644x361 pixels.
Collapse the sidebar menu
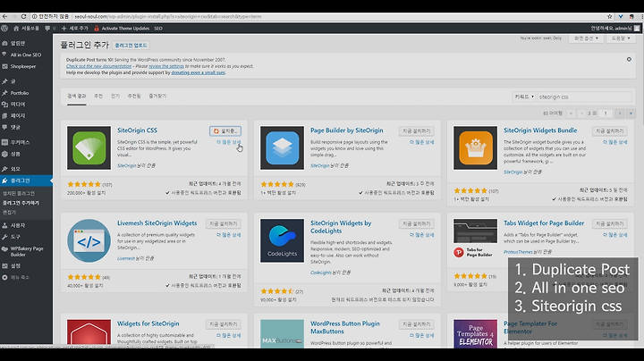[16, 277]
